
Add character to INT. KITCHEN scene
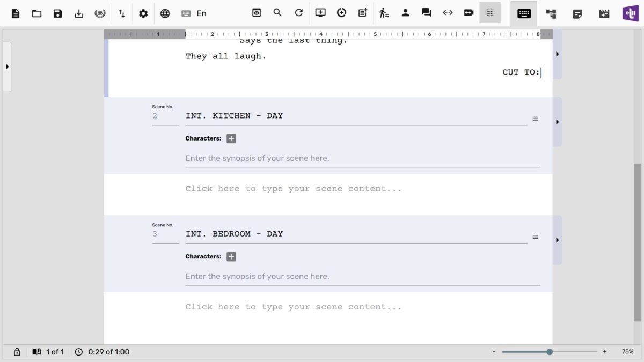tap(231, 138)
